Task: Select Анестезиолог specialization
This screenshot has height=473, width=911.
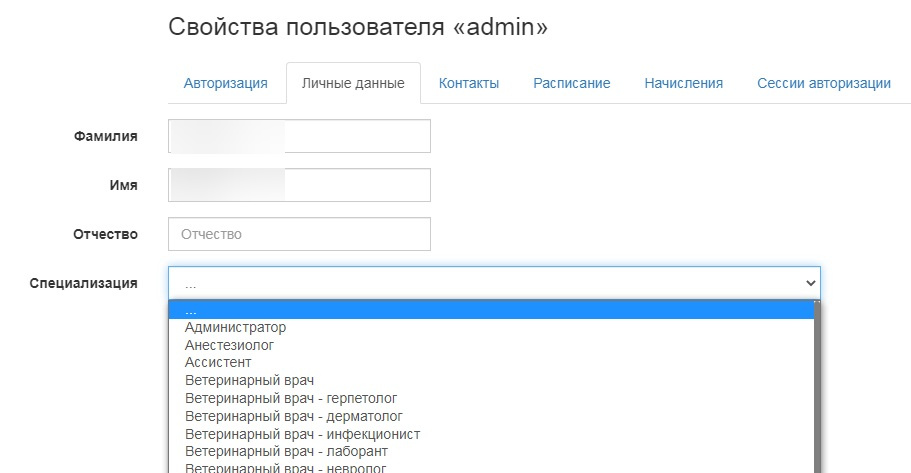Action: [492, 345]
